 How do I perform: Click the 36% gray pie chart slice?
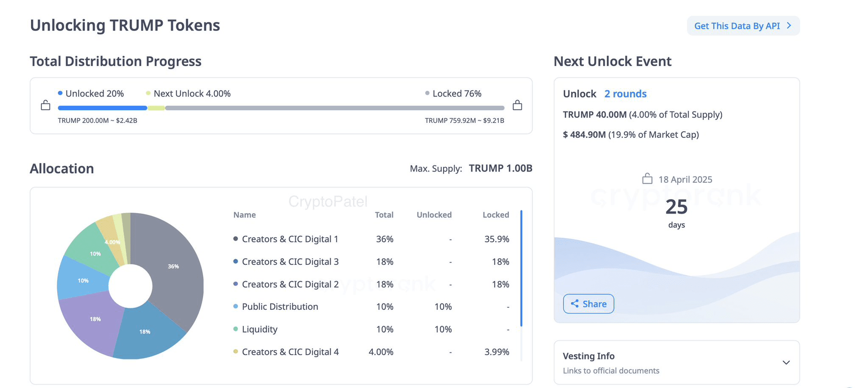[174, 266]
